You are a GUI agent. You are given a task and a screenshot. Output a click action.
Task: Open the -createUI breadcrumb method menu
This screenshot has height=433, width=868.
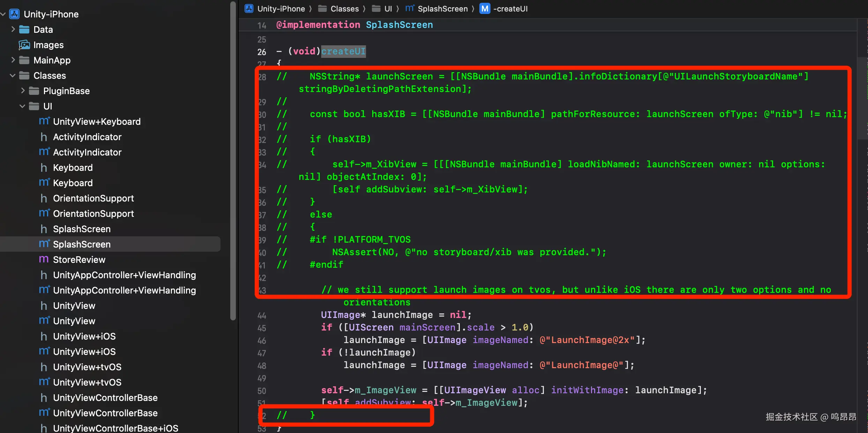pos(510,9)
